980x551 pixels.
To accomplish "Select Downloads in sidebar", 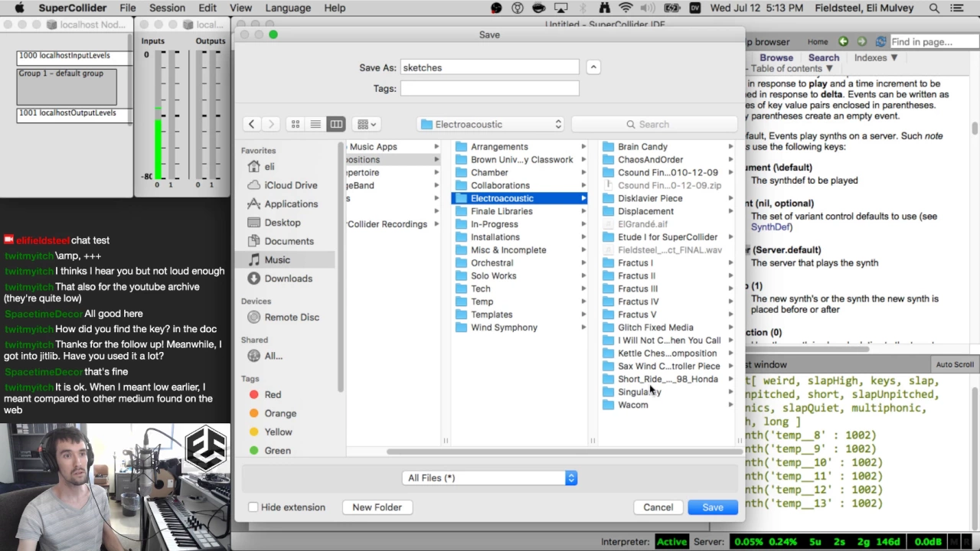I will [x=288, y=279].
